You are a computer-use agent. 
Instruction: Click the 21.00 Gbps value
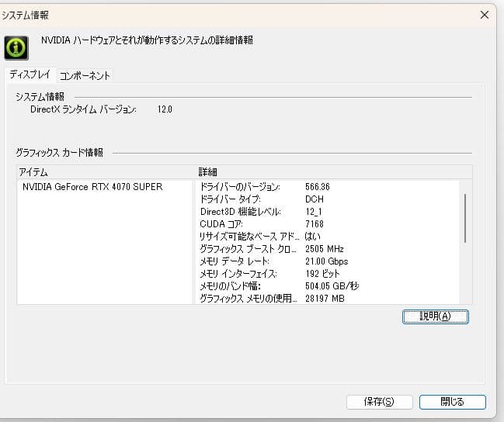[327, 261]
